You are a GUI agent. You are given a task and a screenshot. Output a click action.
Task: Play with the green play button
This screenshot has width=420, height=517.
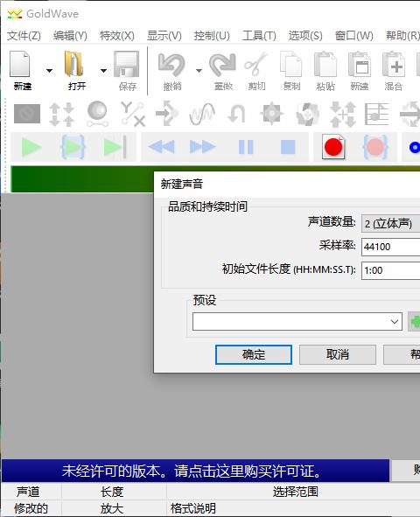point(31,147)
